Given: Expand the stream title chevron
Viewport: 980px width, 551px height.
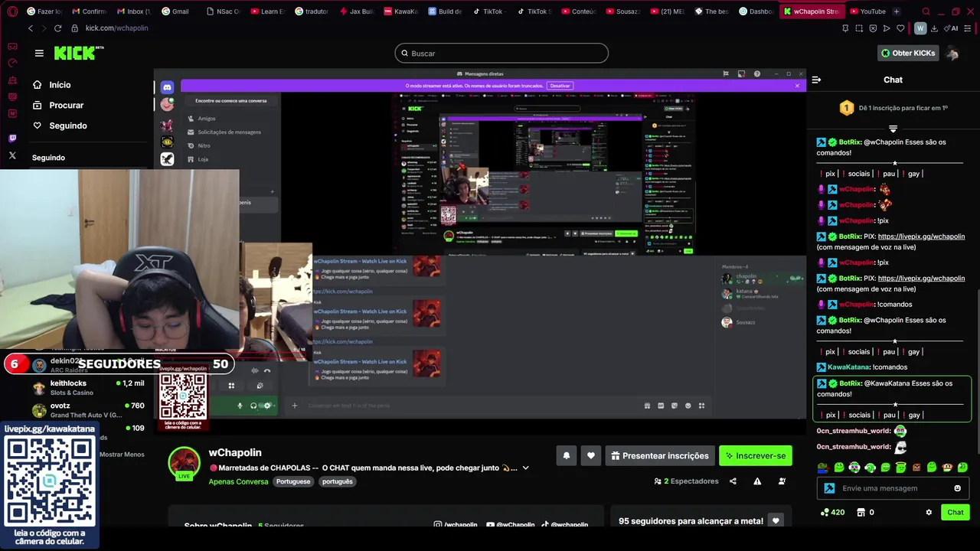Looking at the screenshot, I should point(525,468).
